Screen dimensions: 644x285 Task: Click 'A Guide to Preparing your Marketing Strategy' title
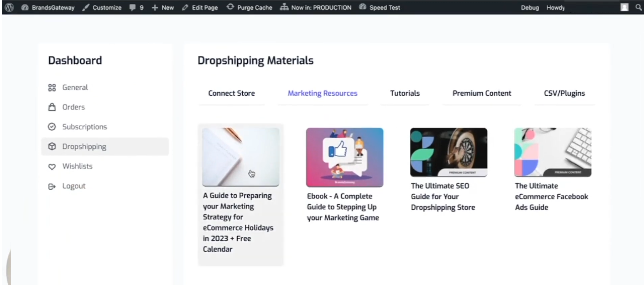[x=238, y=222]
